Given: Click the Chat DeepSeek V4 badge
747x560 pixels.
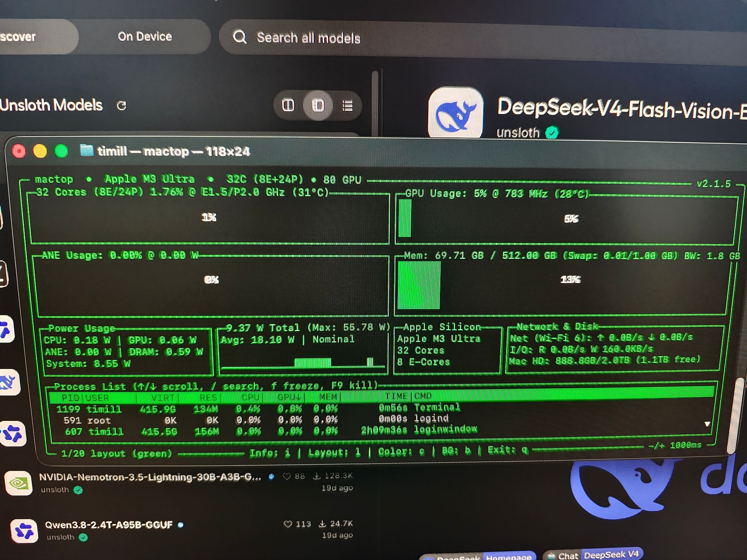Looking at the screenshot, I should pyautogui.click(x=593, y=555).
